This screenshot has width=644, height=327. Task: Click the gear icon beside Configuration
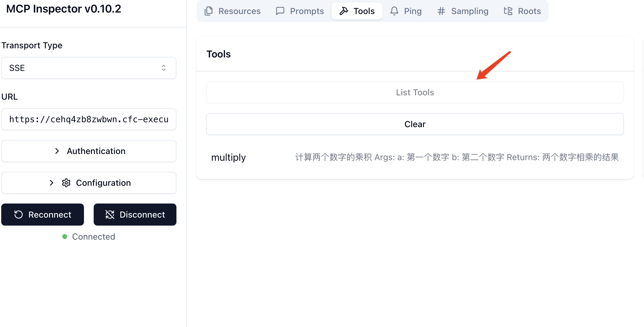pyautogui.click(x=66, y=183)
